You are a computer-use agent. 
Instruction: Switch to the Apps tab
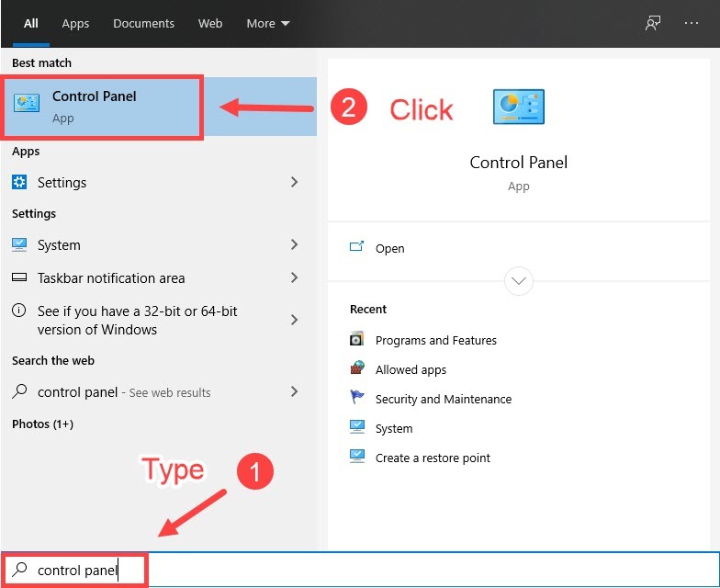pyautogui.click(x=75, y=24)
